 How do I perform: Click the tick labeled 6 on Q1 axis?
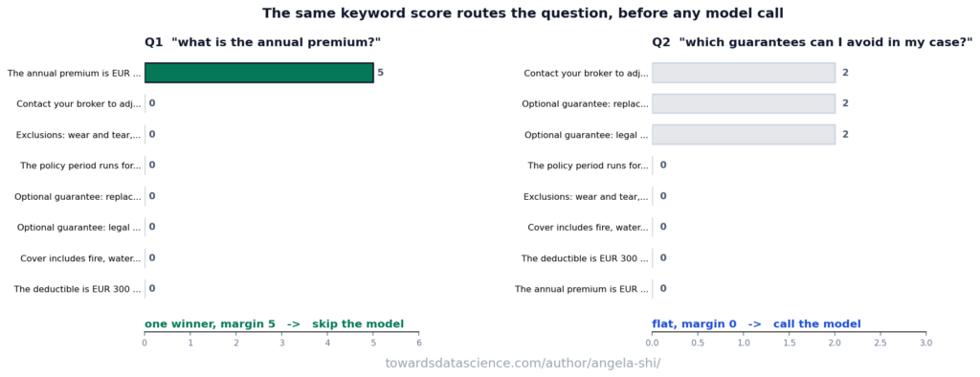(x=419, y=343)
